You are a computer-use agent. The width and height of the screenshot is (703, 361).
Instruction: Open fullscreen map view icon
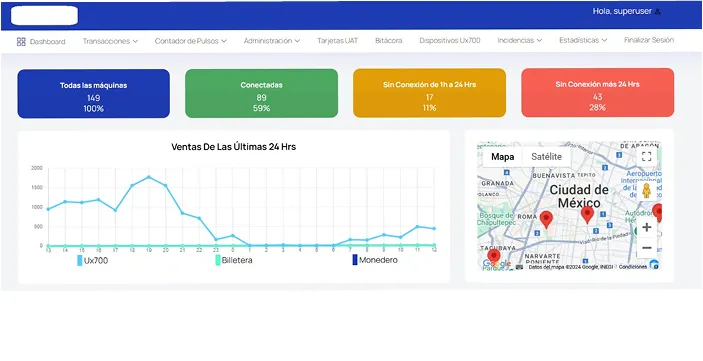coord(646,157)
